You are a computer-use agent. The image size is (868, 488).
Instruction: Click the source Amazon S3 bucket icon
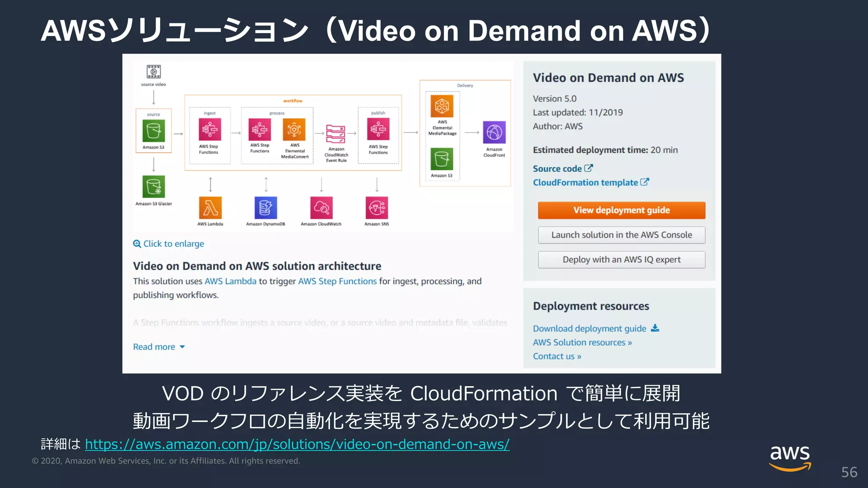tap(153, 131)
